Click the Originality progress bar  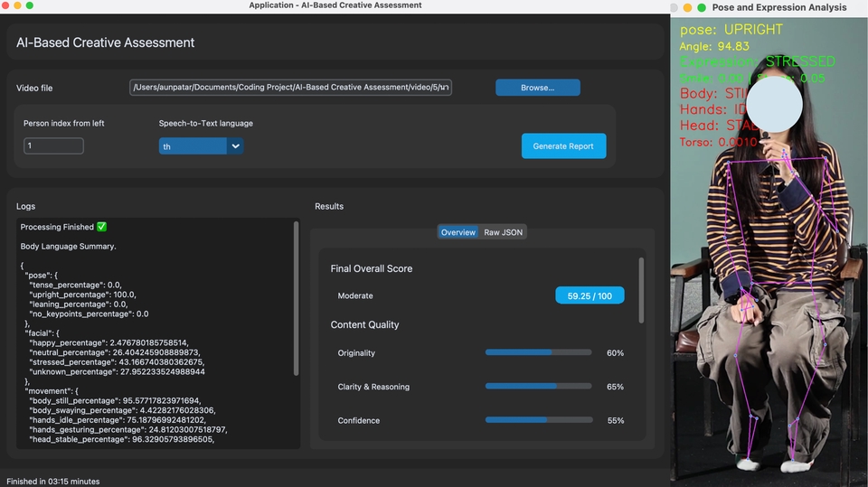point(538,352)
